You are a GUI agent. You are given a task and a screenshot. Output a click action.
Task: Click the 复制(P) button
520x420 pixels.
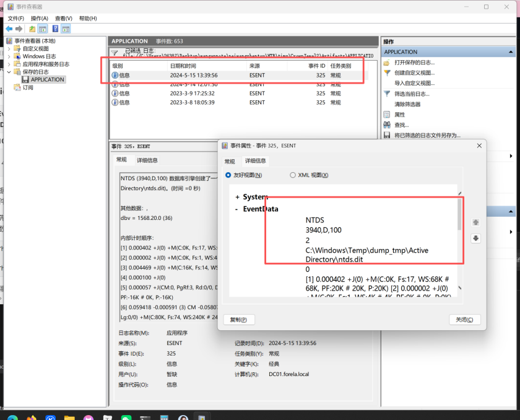238,320
